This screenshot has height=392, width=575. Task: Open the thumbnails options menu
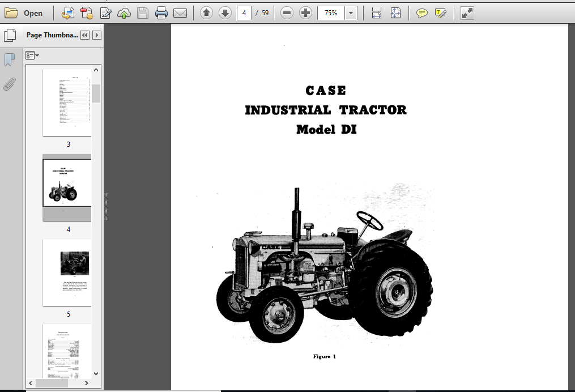click(x=32, y=56)
